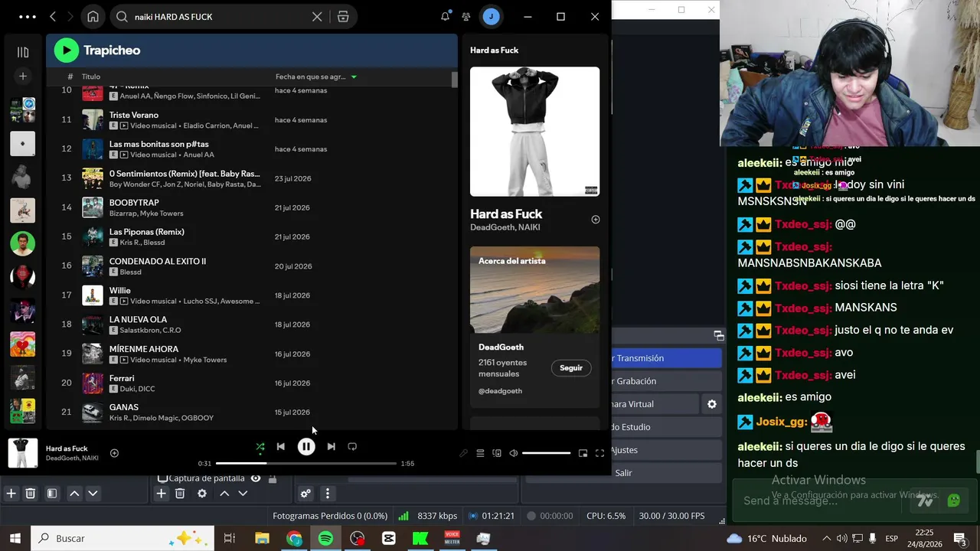The image size is (980, 551).
Task: Toggle visibility of Captura de pantalla source in OBS
Action: (256, 478)
